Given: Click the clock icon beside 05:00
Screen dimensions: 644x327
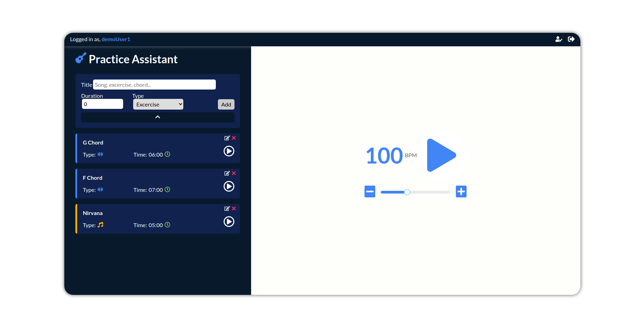Looking at the screenshot, I should (x=167, y=225).
